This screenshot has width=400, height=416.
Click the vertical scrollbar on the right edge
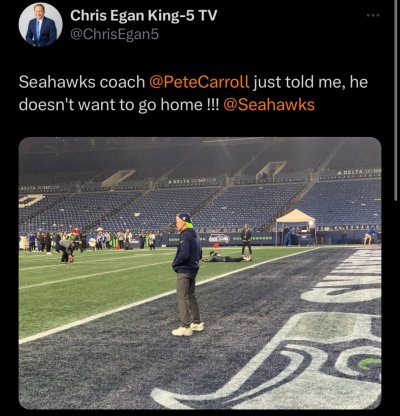point(396,100)
